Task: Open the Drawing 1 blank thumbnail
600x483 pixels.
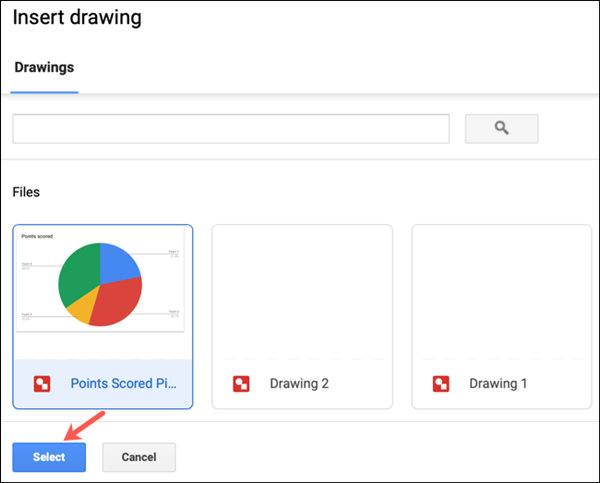Action: tap(502, 293)
